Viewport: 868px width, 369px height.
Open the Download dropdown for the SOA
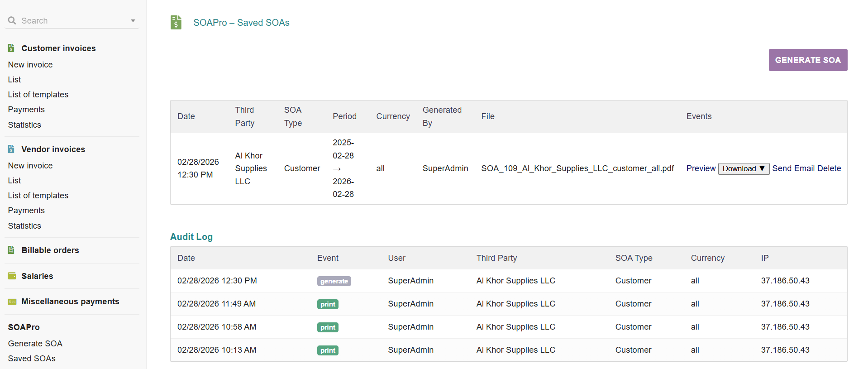[x=744, y=168]
